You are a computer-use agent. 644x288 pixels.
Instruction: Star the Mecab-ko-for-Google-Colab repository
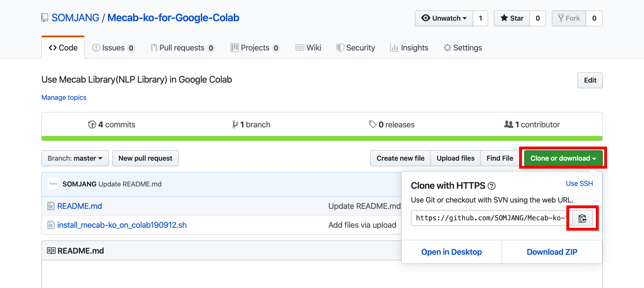tap(512, 18)
